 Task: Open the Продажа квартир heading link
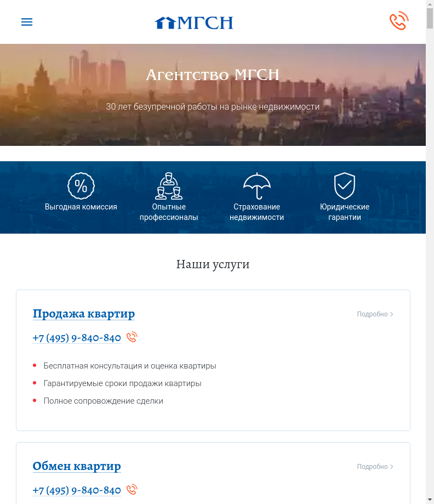(84, 314)
